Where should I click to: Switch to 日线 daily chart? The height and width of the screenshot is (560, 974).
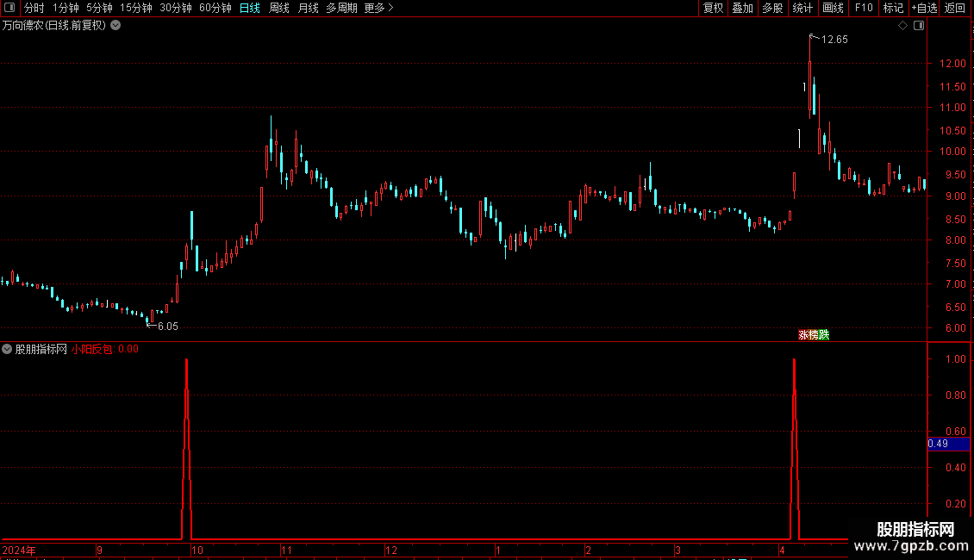tap(250, 8)
